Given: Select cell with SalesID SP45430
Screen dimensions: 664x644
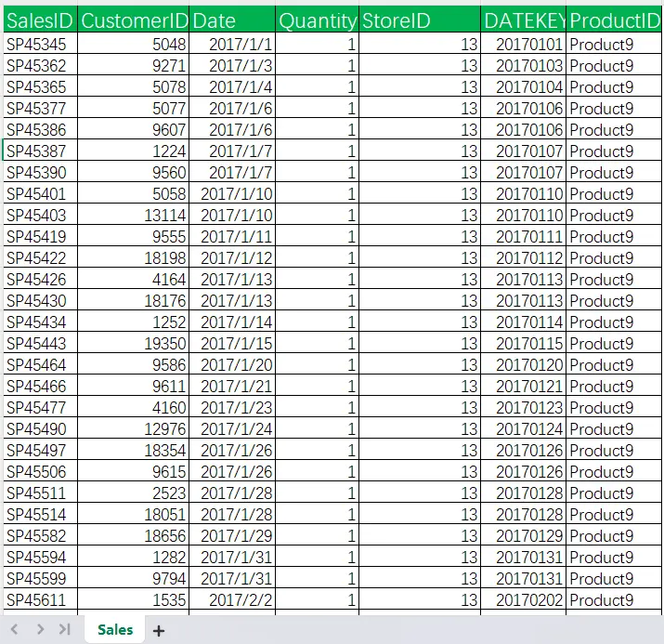Looking at the screenshot, I should [40, 299].
